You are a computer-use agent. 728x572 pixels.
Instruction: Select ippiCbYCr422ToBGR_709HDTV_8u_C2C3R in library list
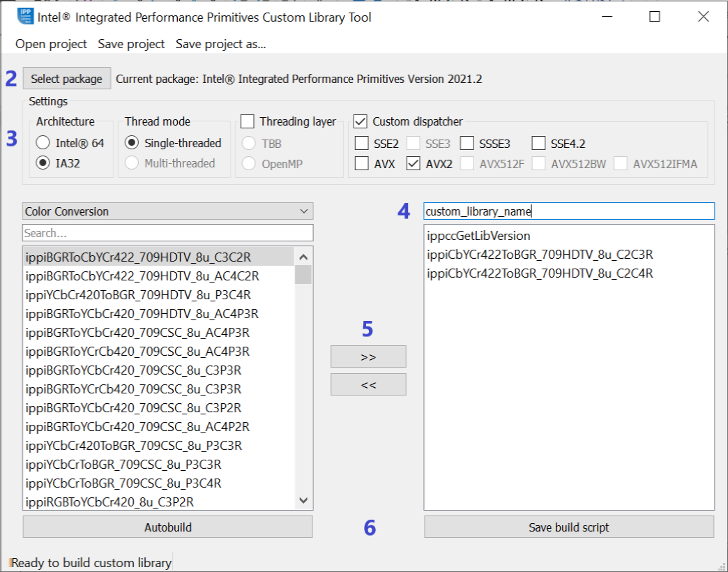click(x=540, y=255)
